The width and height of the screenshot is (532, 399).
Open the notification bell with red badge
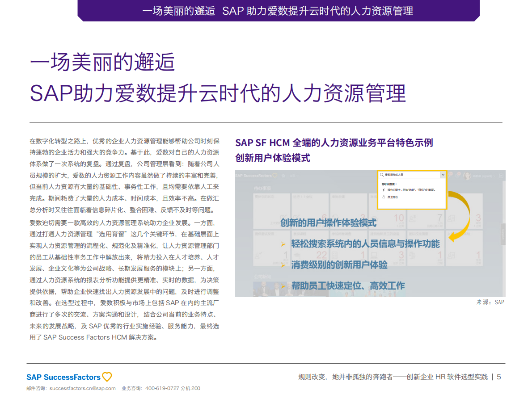[449, 175]
